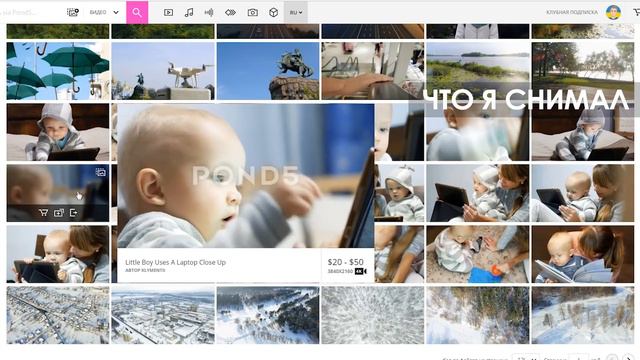The image size is (640, 360).
Task: Select the sound effects waveform icon
Action: tap(209, 13)
